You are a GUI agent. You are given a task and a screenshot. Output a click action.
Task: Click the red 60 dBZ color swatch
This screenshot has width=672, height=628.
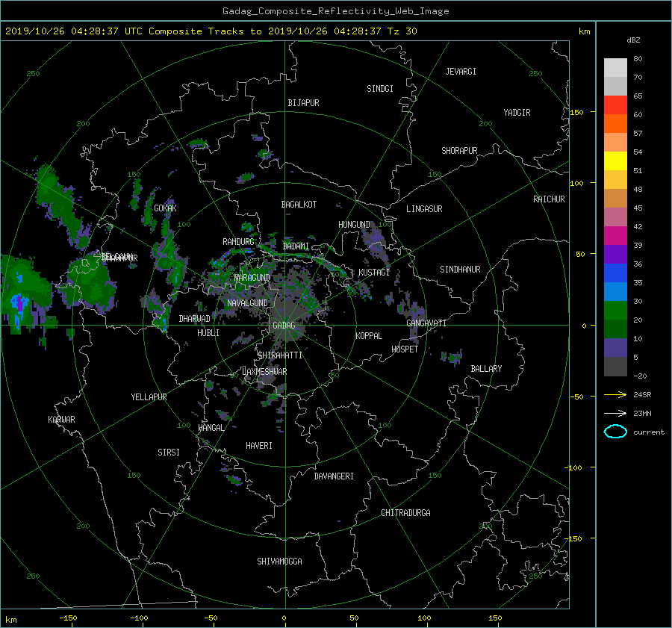pos(615,105)
